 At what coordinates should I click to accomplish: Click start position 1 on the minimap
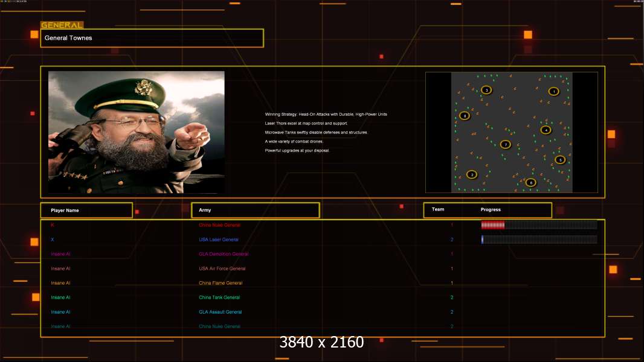553,92
